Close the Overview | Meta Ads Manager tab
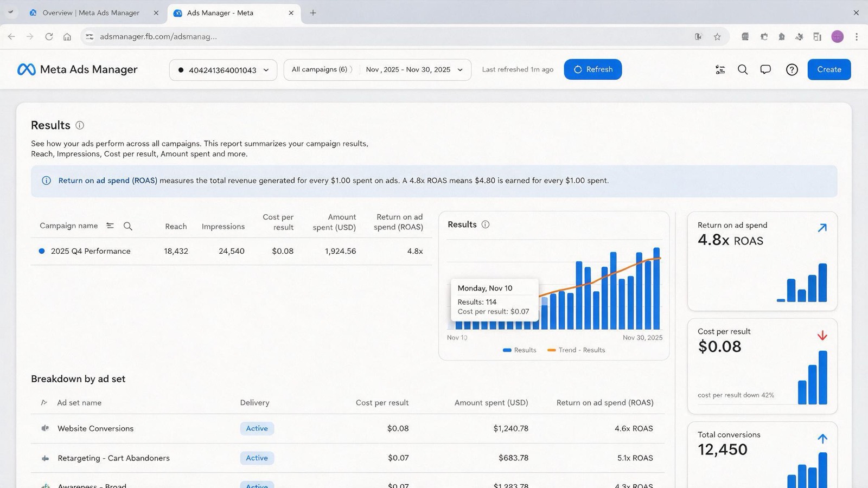 click(156, 13)
